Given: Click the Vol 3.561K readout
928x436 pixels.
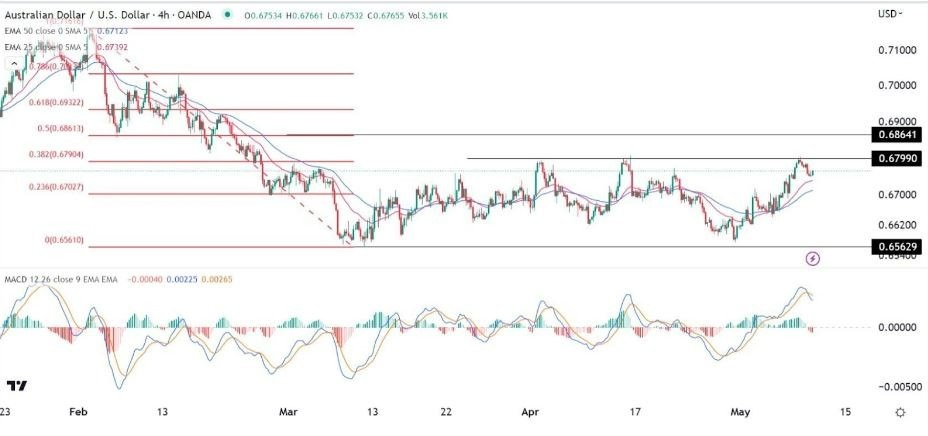Looking at the screenshot, I should coord(428,16).
